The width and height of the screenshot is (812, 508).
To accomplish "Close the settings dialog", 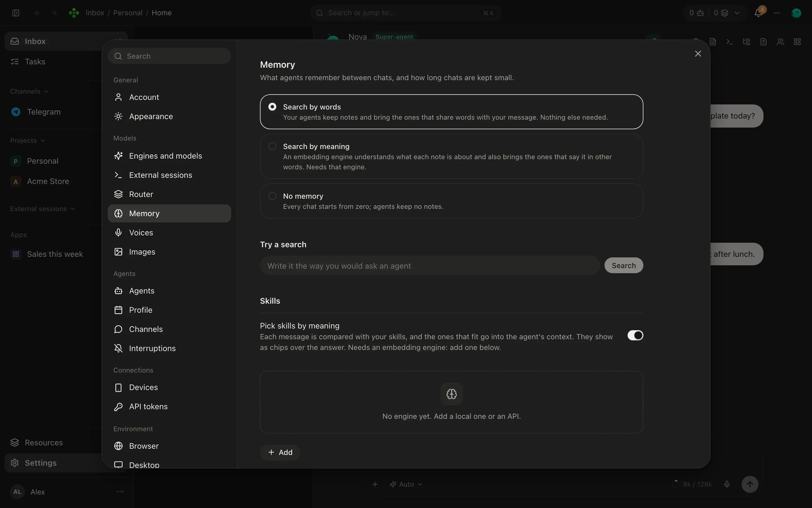I will click(698, 54).
